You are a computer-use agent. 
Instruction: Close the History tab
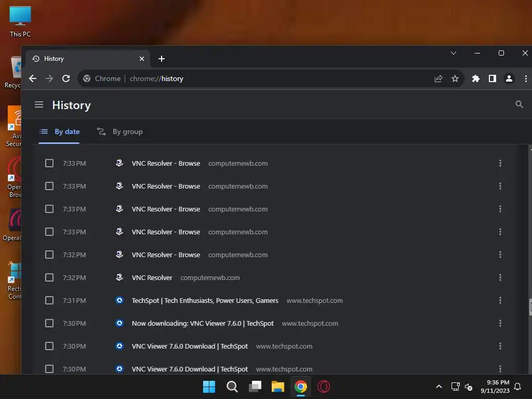point(142,59)
